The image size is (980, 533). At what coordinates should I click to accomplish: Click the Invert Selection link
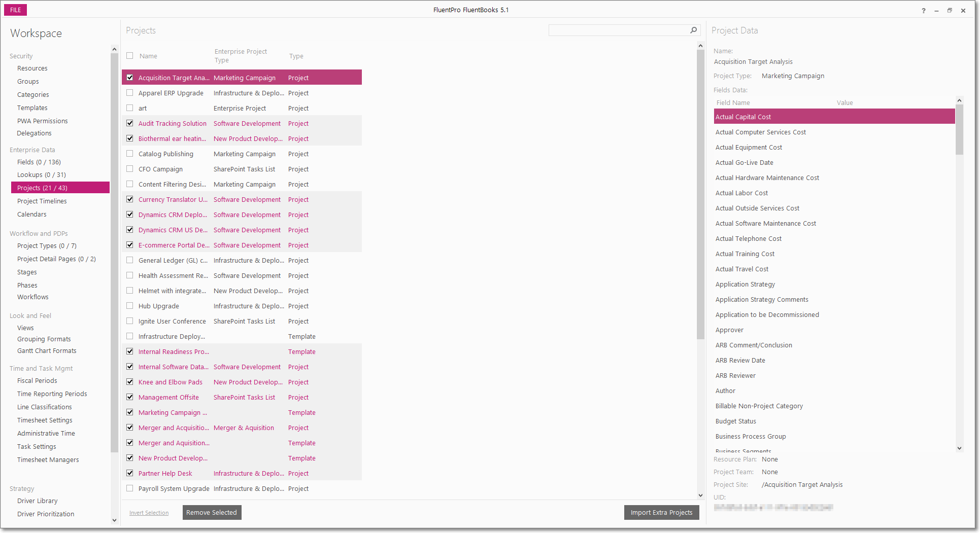[149, 513]
